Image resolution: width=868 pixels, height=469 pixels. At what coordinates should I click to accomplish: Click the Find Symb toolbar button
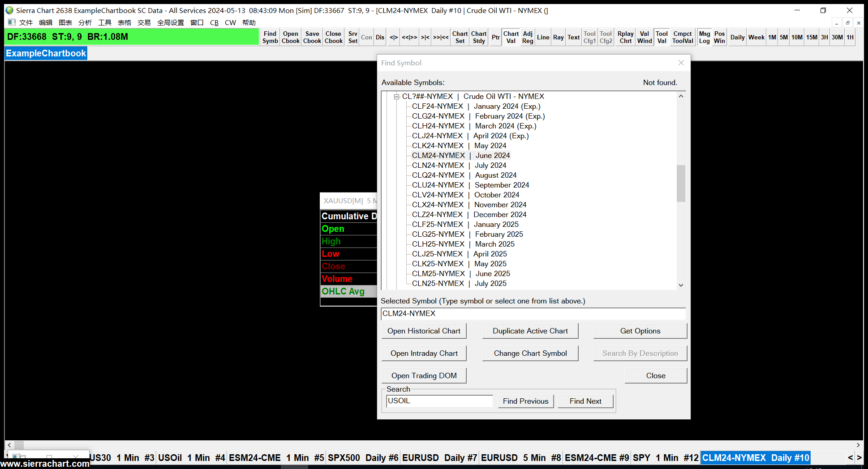tap(270, 37)
